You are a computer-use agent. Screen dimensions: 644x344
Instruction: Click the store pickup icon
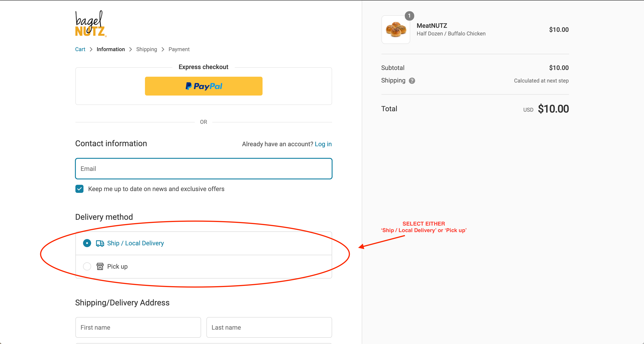[100, 266]
